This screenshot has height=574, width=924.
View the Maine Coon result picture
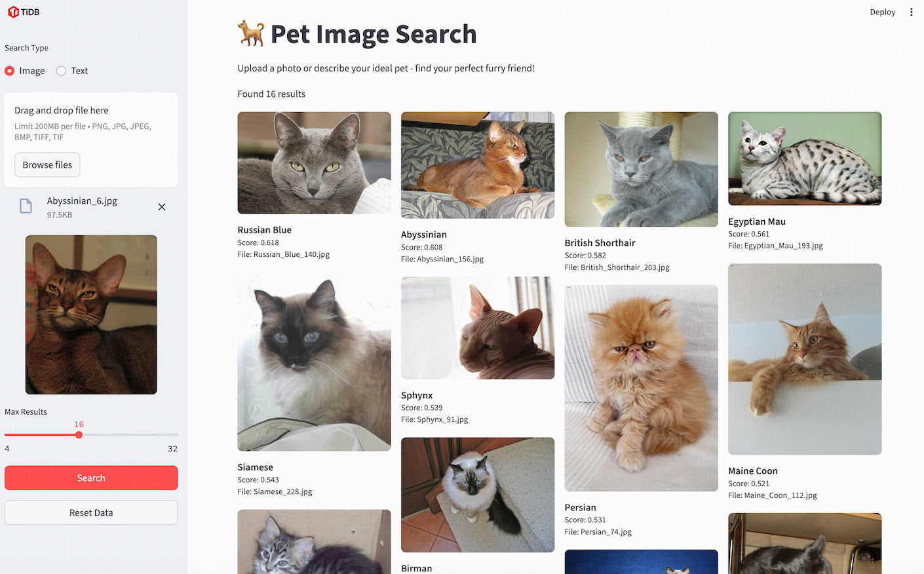pyautogui.click(x=804, y=359)
